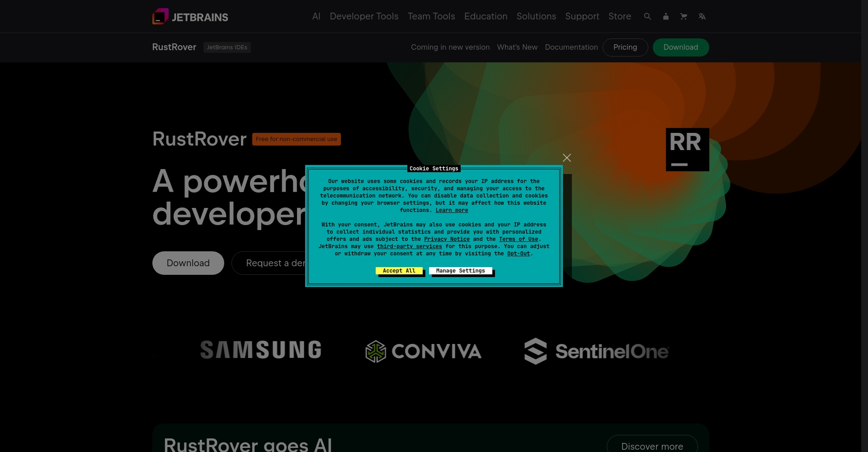Click the Request a demo button
This screenshot has height=452, width=868.
(x=269, y=263)
